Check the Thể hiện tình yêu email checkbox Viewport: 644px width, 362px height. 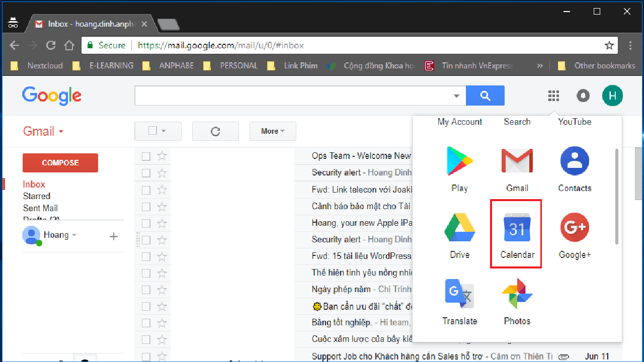tap(146, 273)
